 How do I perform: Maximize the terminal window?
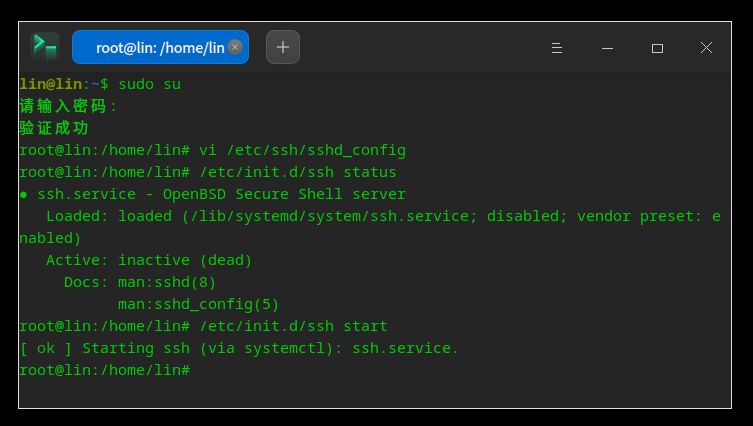pos(657,48)
